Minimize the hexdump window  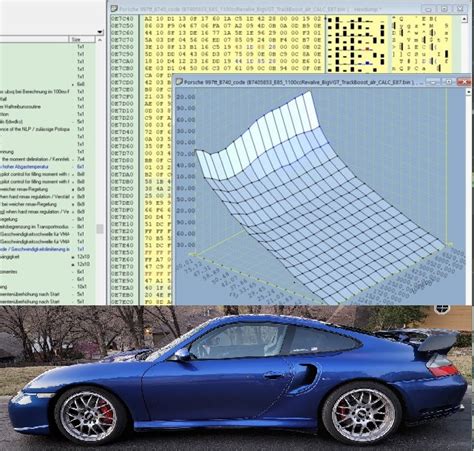point(429,9)
